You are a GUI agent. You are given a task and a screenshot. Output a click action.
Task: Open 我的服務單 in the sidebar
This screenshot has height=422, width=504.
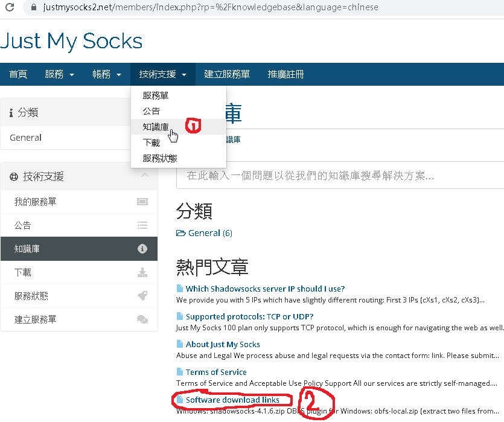(79, 202)
